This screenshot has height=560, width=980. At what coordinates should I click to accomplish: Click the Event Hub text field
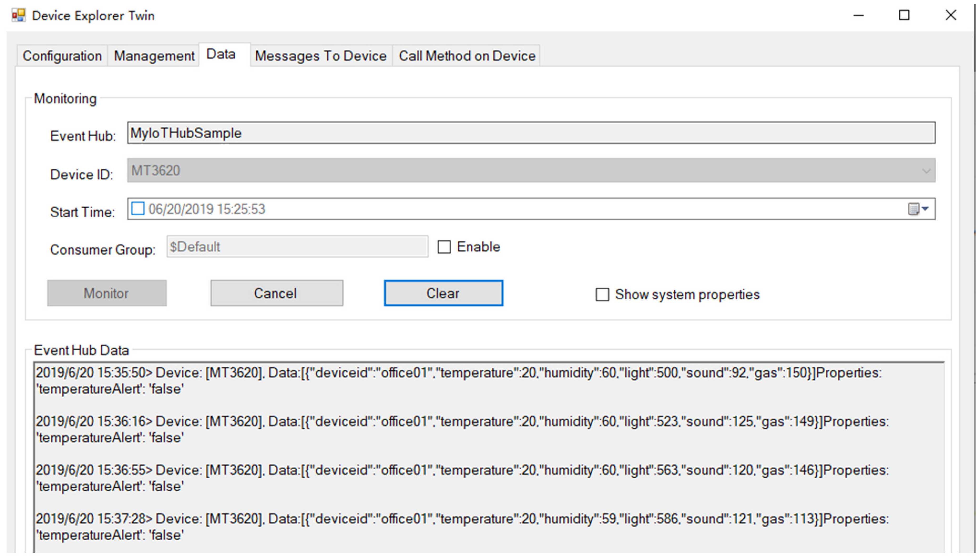[530, 133]
